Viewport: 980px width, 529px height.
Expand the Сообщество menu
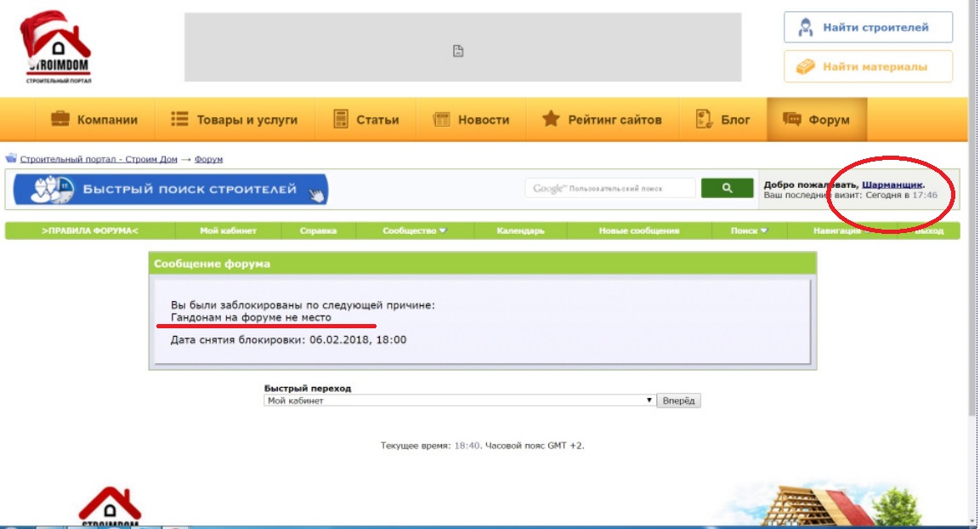point(415,230)
